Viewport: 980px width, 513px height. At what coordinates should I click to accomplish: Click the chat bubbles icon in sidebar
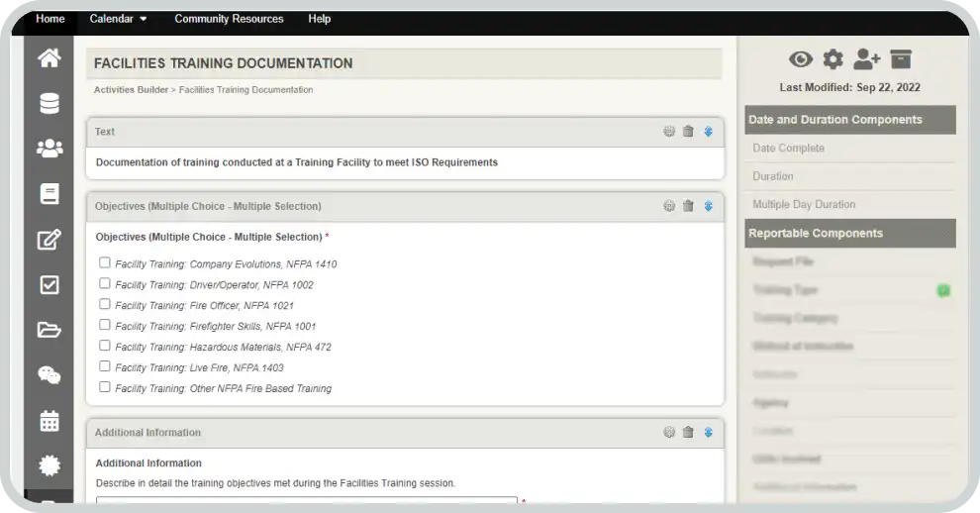pos(49,374)
